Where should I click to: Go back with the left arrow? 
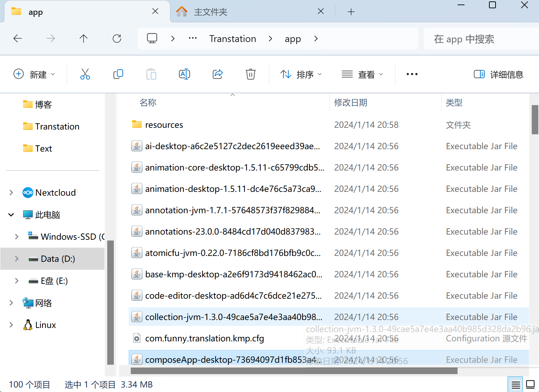[18, 38]
